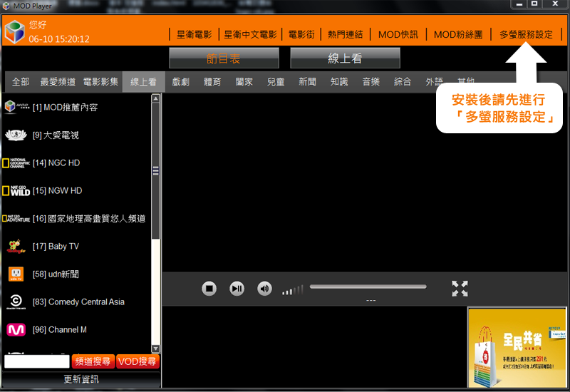Adjust the playback progress slider
The height and width of the screenshot is (392, 570).
pos(368,287)
